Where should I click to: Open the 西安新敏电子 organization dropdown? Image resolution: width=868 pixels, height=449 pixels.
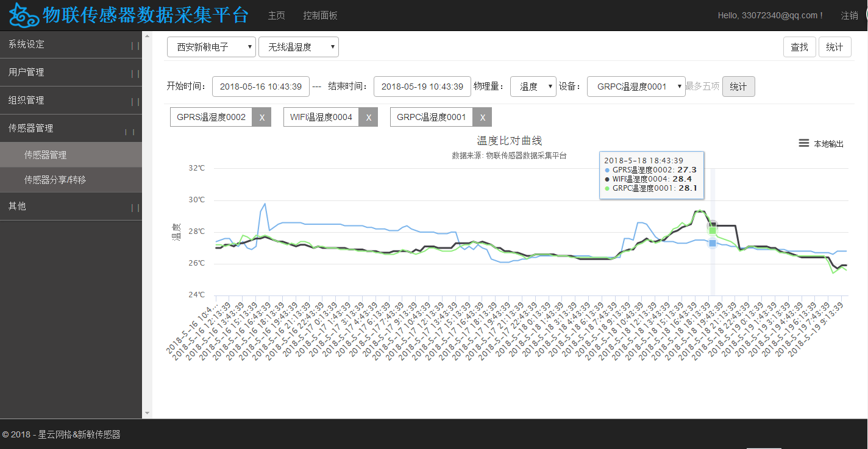tap(211, 47)
